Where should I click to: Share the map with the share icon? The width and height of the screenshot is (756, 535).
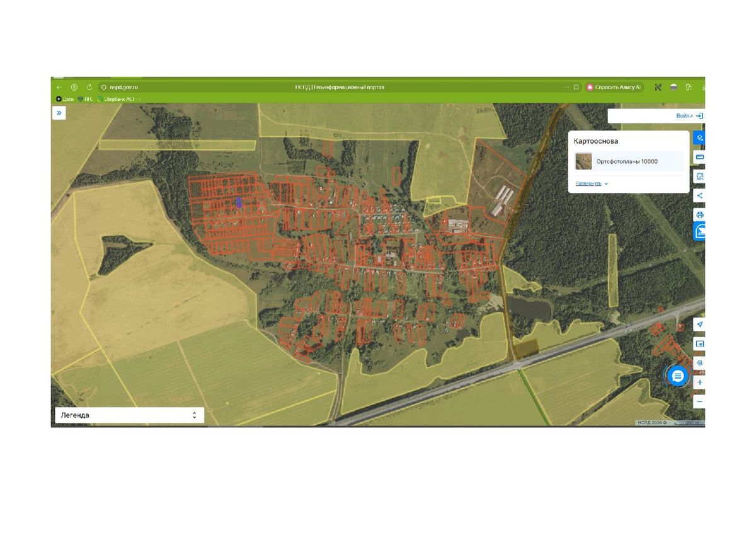699,196
